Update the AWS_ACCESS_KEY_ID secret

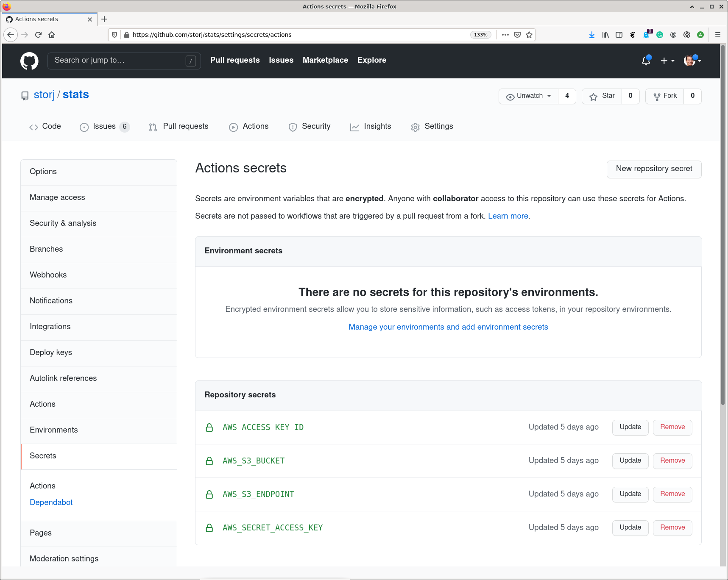click(630, 427)
